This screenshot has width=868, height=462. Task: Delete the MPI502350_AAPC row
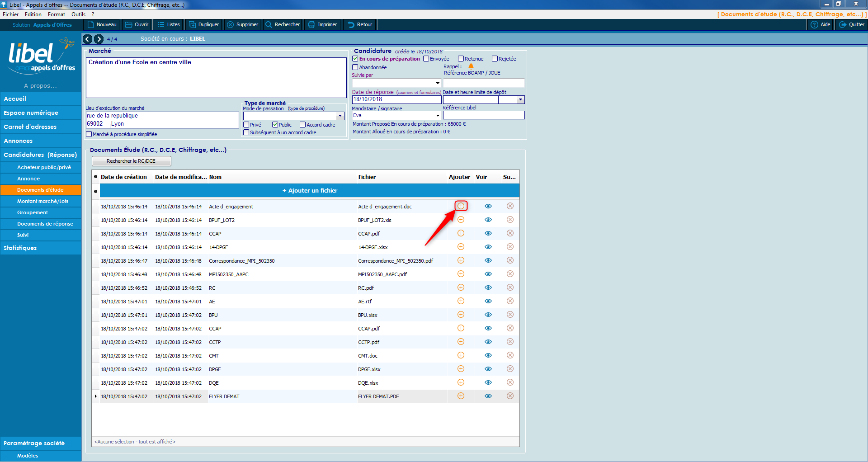510,274
